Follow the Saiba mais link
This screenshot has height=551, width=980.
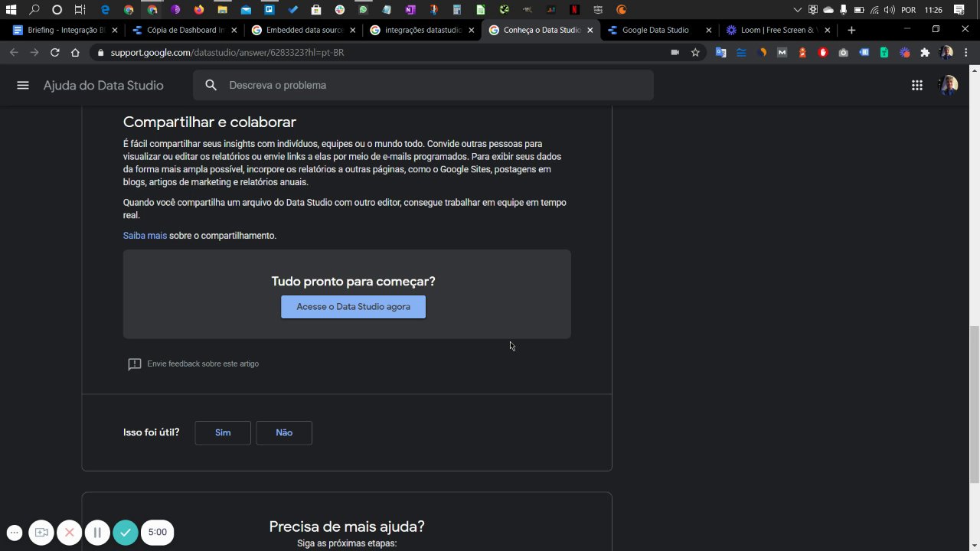click(145, 236)
